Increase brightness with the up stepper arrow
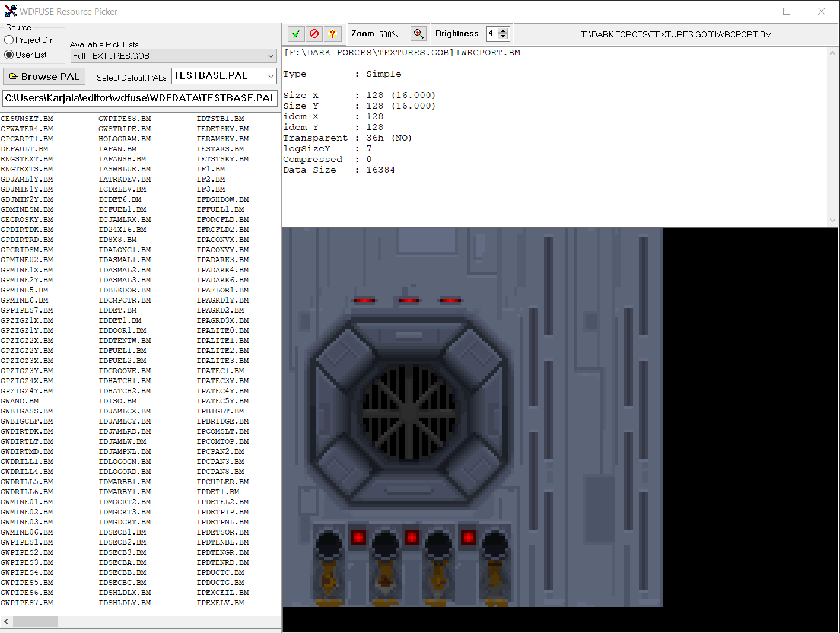The image size is (840, 633). (x=503, y=31)
